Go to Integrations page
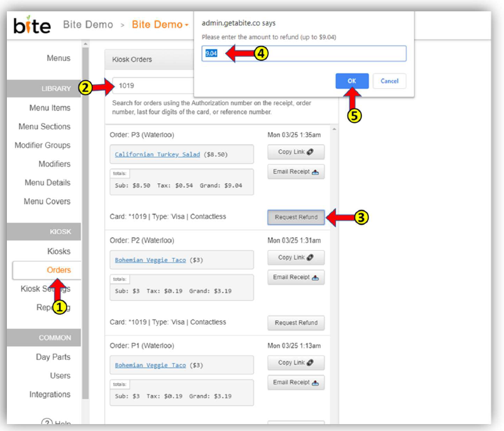 point(50,395)
